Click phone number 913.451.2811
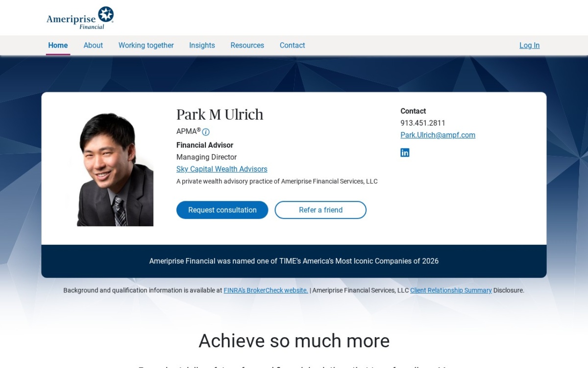 point(423,123)
